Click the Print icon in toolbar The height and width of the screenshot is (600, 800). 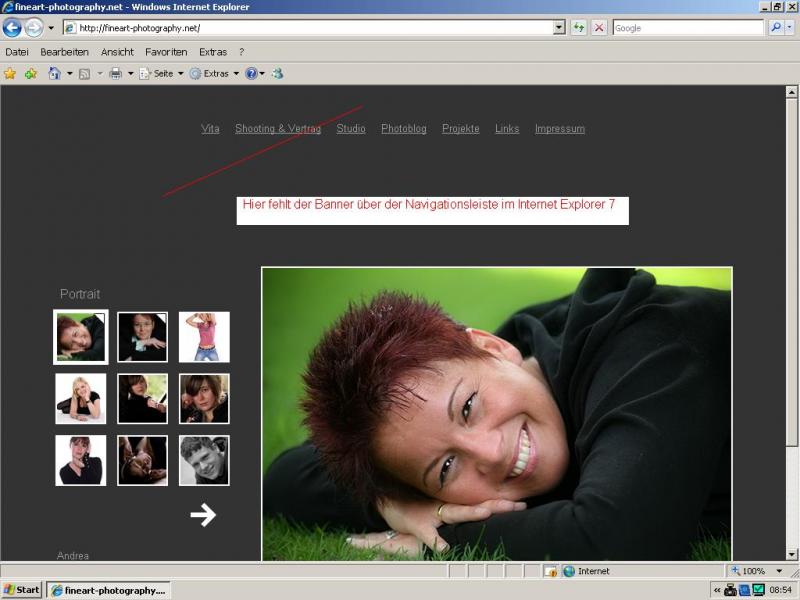[x=115, y=74]
